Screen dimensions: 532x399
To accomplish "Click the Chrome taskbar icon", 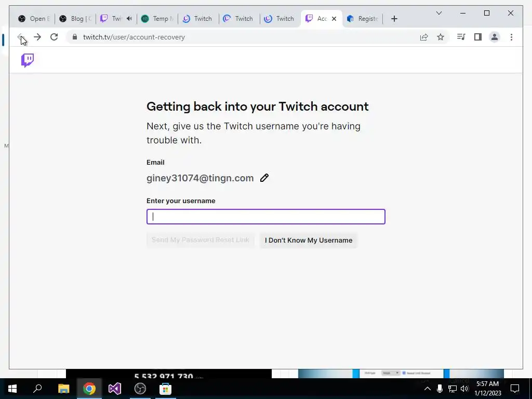I will coord(89,389).
